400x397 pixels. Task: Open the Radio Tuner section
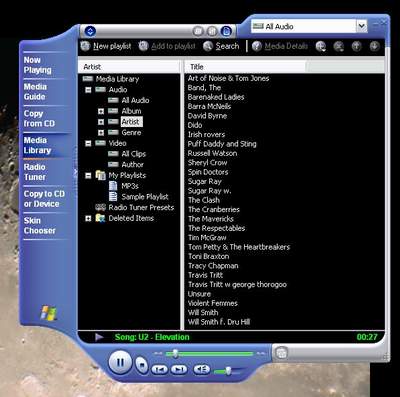click(35, 172)
